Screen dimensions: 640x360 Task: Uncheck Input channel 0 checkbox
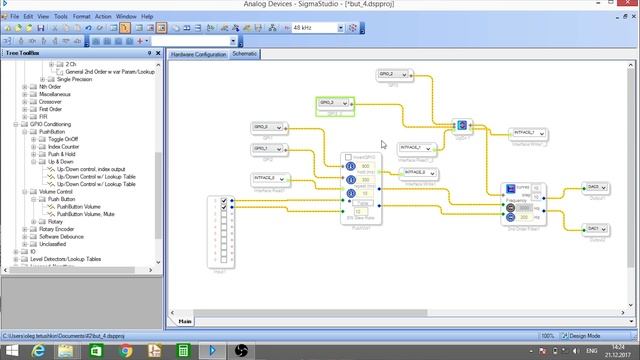pyautogui.click(x=224, y=200)
